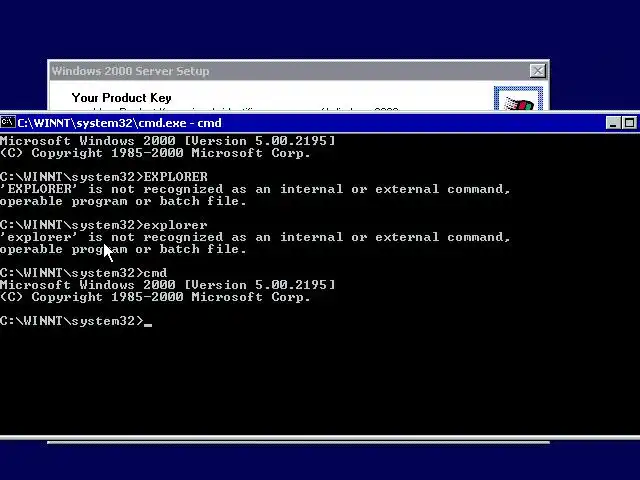Click the first 'Microsoft Windows 2000 [Version 5.00.2195]' line
The height and width of the screenshot is (480, 640).
click(167, 141)
